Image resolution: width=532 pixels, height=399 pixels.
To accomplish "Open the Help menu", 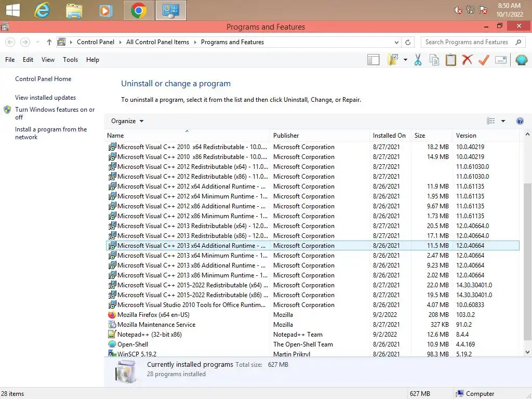I will pyautogui.click(x=92, y=60).
